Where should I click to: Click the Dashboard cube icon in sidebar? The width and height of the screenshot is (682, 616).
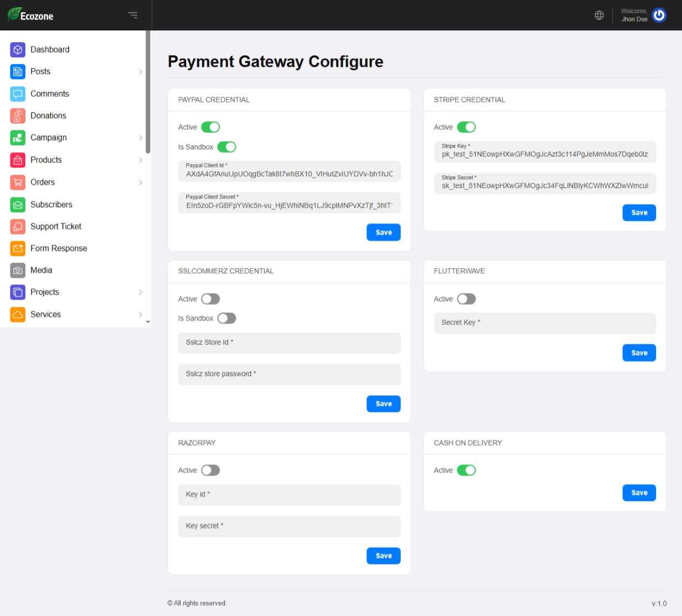pos(18,50)
